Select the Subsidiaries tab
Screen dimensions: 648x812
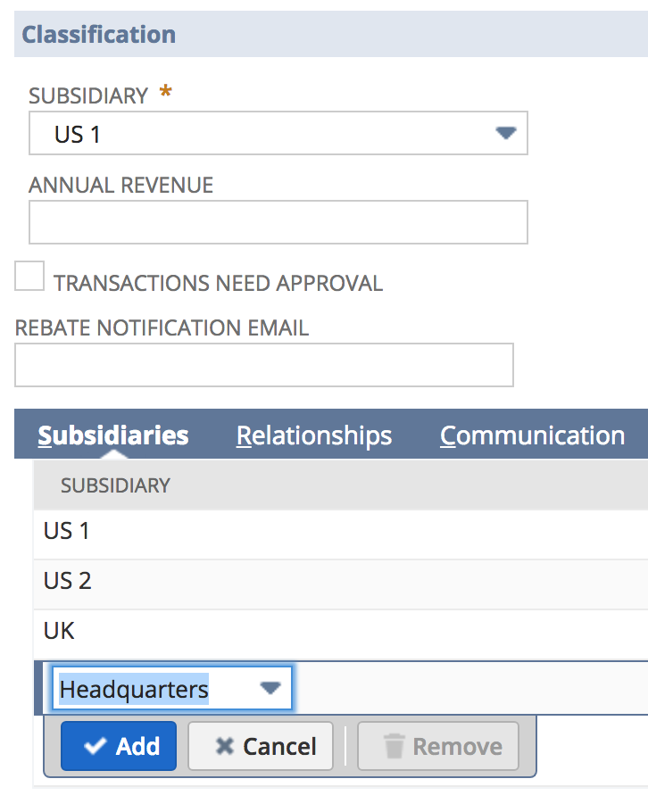113,435
